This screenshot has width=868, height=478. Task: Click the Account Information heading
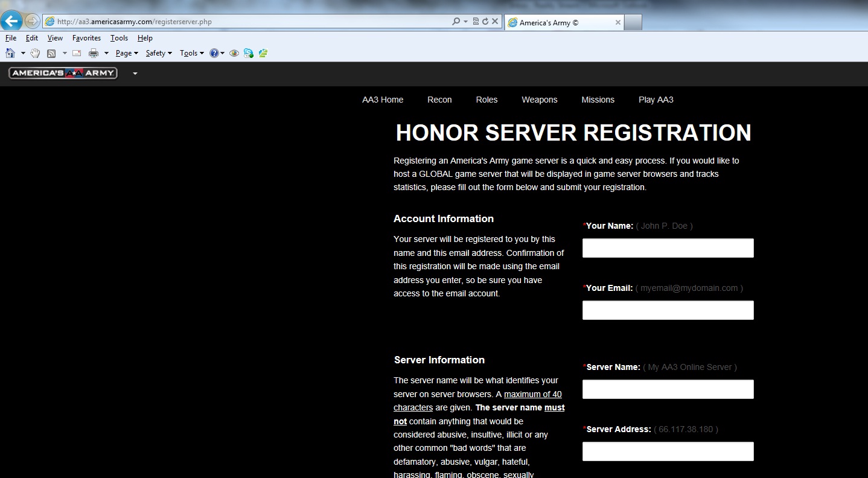(x=444, y=218)
